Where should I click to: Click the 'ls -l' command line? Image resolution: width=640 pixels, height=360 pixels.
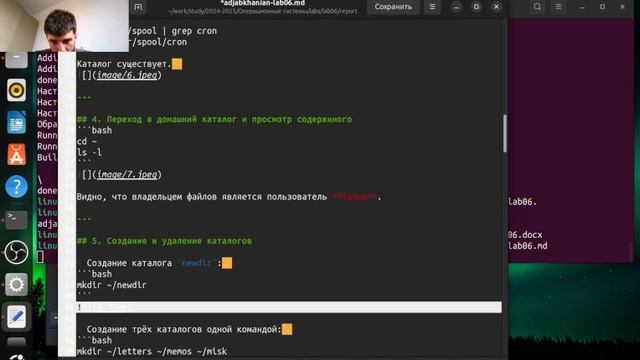[89, 152]
